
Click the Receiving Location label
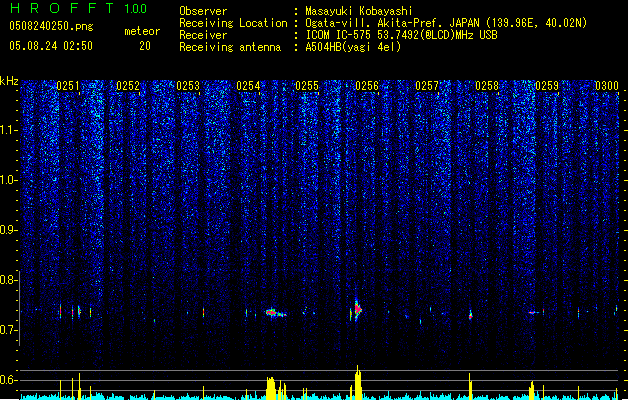pyautogui.click(x=233, y=23)
